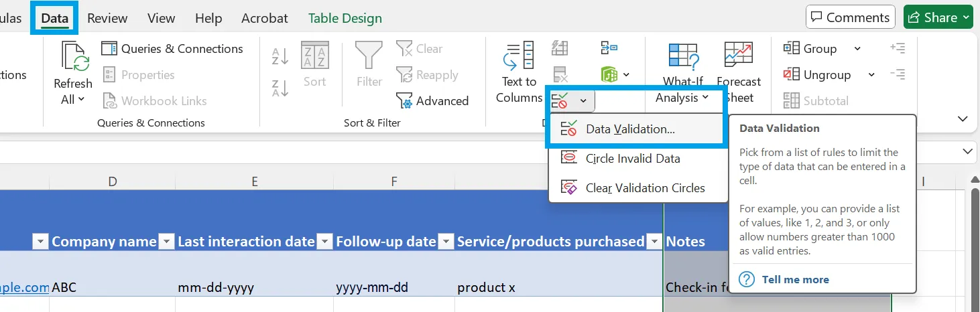Click the vertical scrollbar up arrow

click(975, 178)
